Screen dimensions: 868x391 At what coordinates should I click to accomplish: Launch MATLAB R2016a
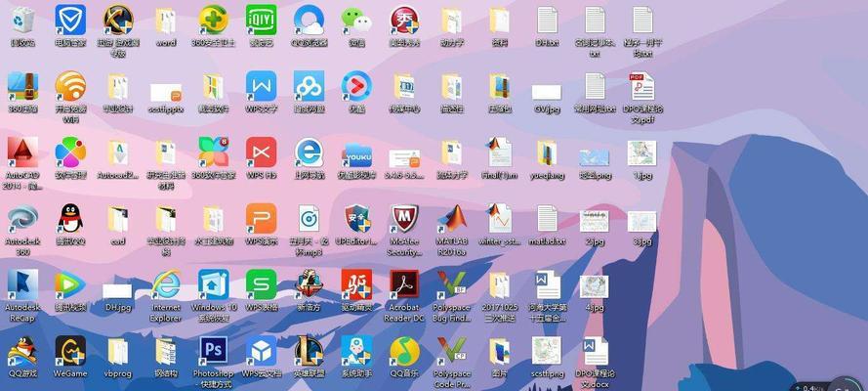click(x=452, y=219)
